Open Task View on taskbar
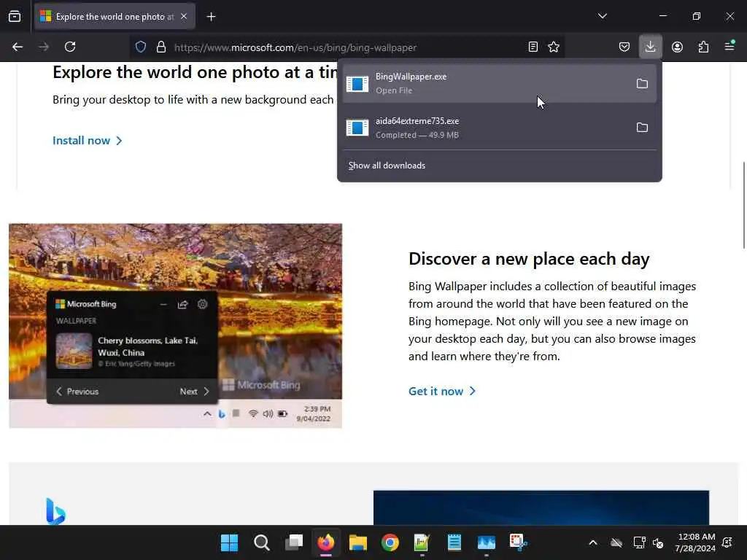 pos(294,542)
